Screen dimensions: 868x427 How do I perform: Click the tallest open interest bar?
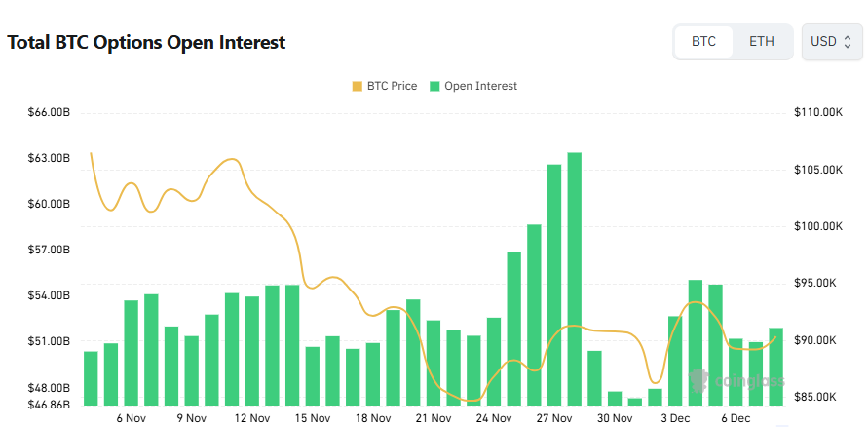coord(575,278)
